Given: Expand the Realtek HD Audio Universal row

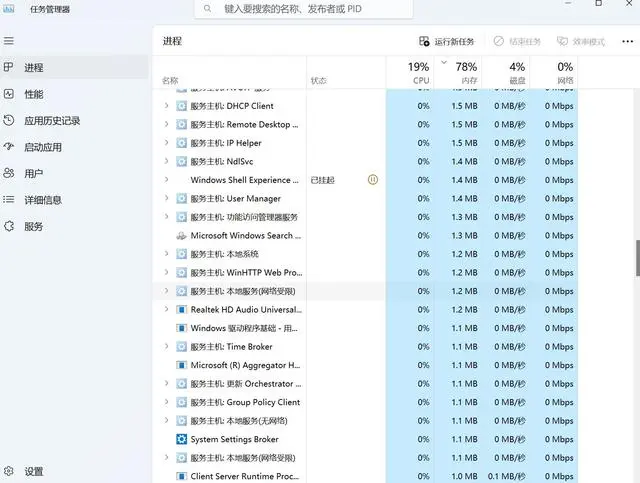Looking at the screenshot, I should [166, 309].
